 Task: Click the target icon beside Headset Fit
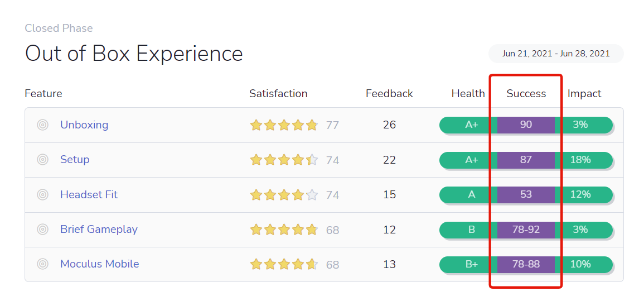point(43,195)
